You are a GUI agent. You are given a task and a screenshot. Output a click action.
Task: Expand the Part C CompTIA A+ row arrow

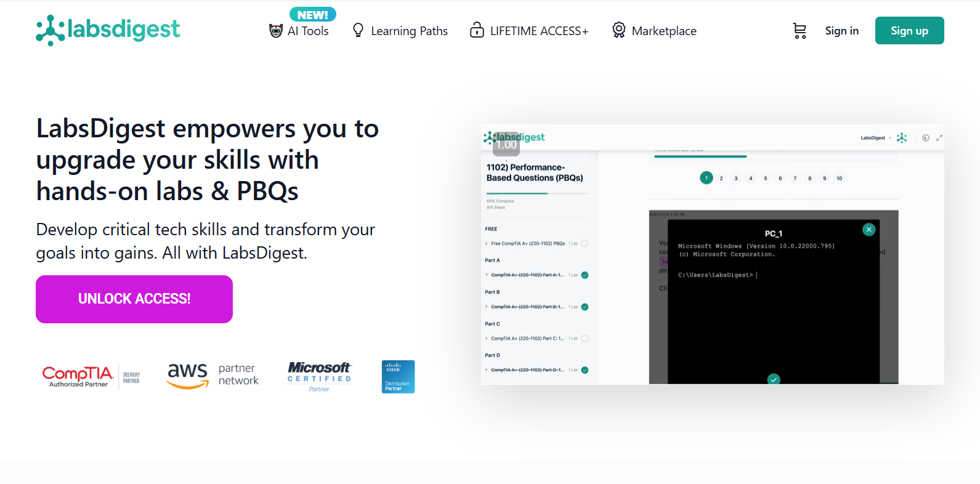pos(487,339)
